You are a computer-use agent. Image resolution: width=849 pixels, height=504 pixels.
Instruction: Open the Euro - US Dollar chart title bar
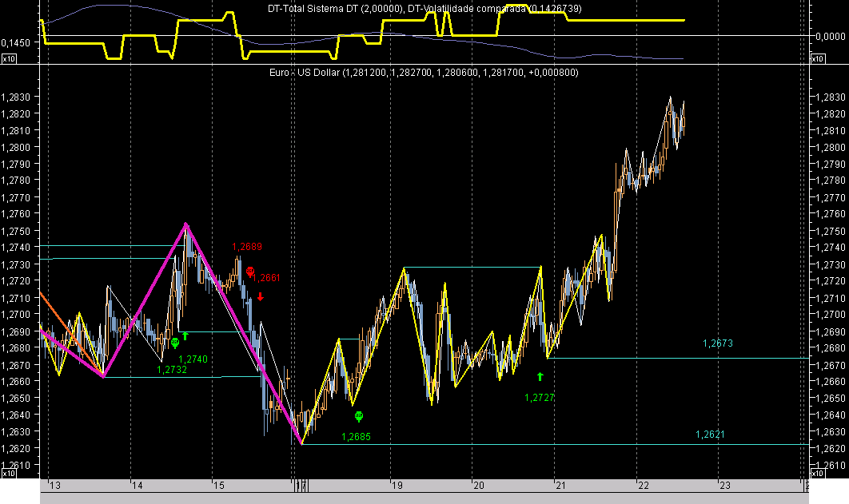[x=424, y=72]
